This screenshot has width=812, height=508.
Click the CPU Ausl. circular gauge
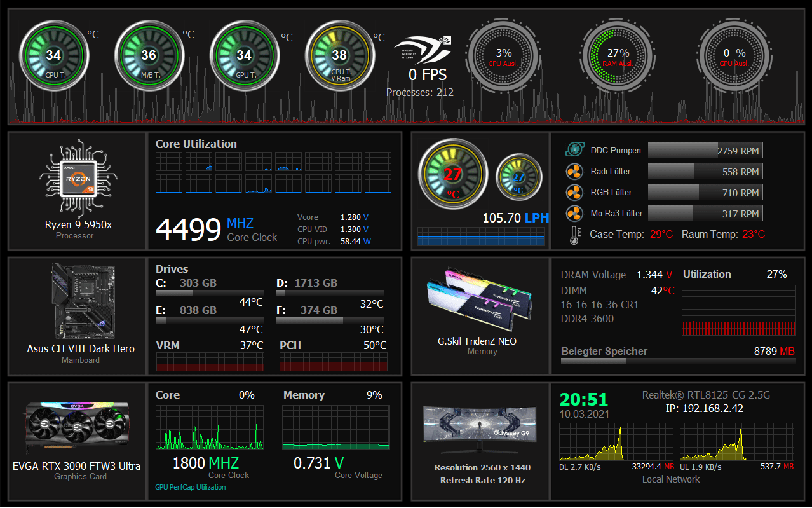tap(504, 57)
